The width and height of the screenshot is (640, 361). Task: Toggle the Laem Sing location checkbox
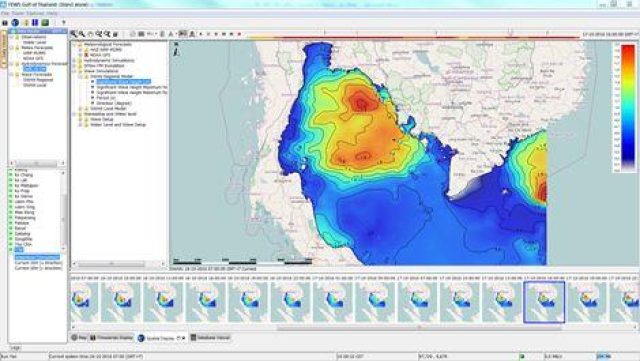click(11, 207)
